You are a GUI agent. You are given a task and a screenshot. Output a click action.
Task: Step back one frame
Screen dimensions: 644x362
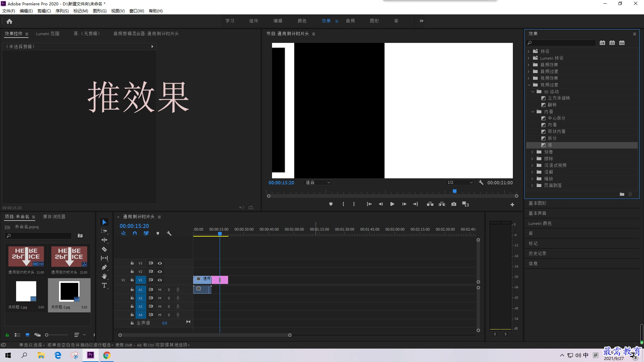(x=381, y=204)
